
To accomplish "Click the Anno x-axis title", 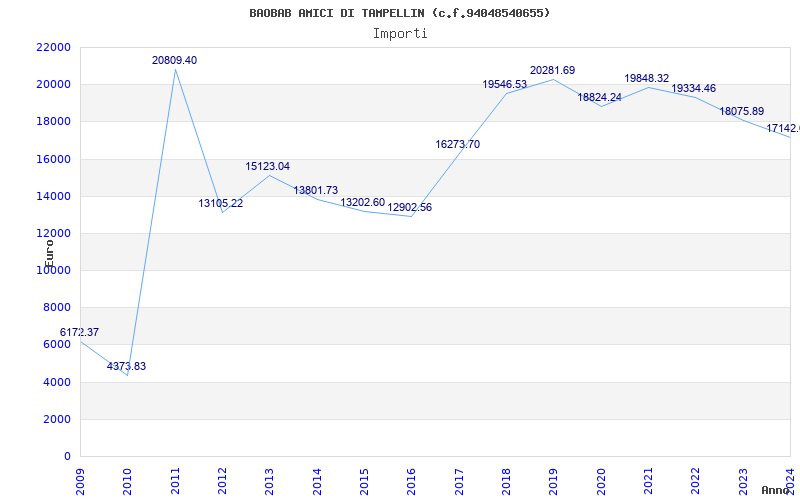I will click(776, 490).
